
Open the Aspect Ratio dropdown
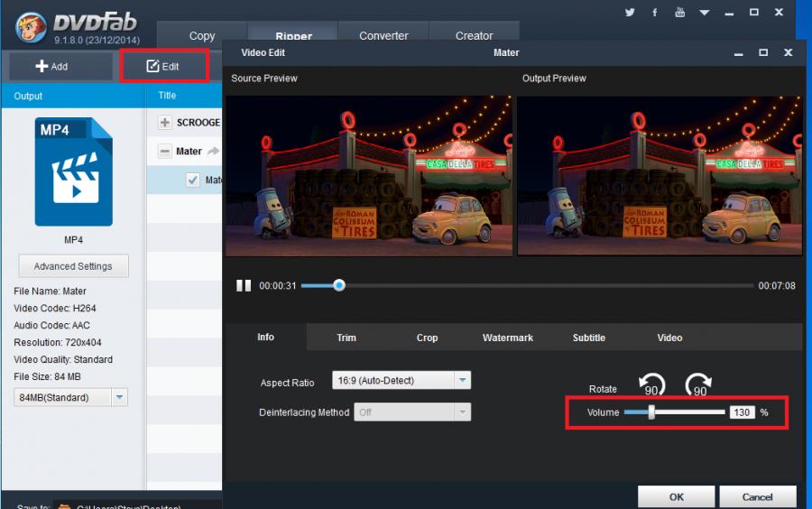461,381
